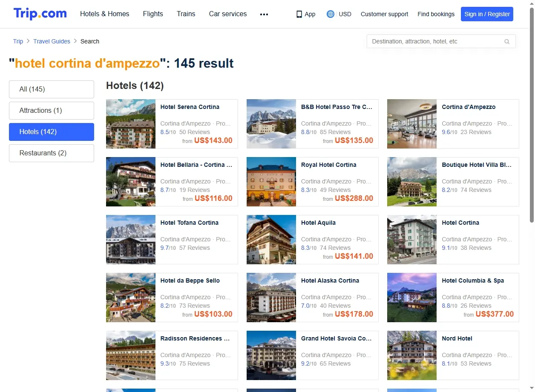Screen dimensions: 535x392
Task: Click the Hotel da Beppe Sello title
Action: [x=190, y=280]
